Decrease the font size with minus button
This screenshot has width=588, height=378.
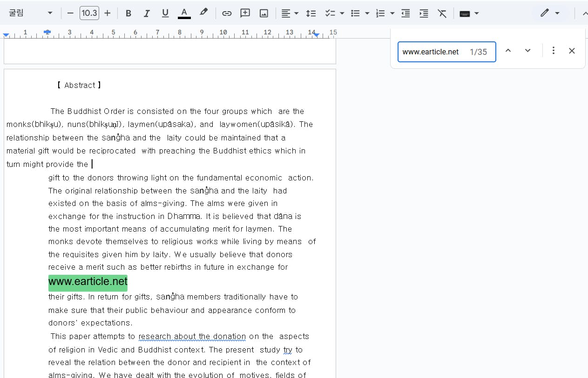click(70, 13)
